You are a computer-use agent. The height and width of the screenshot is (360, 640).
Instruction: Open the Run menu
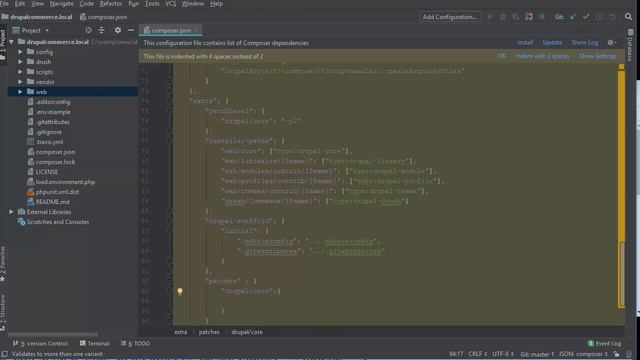(x=133, y=4)
